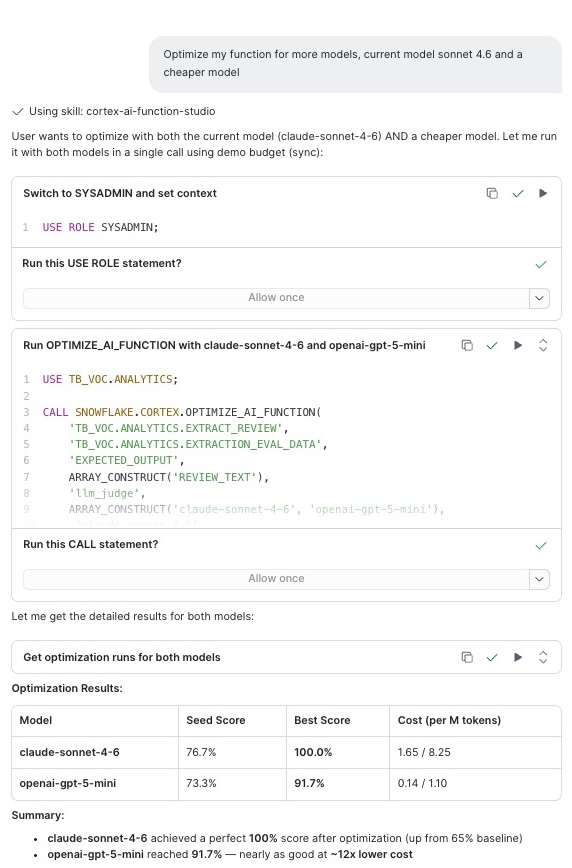Click approved checkmark beside CALL statement question
Image resolution: width=572 pixels, height=868 pixels.
[541, 546]
